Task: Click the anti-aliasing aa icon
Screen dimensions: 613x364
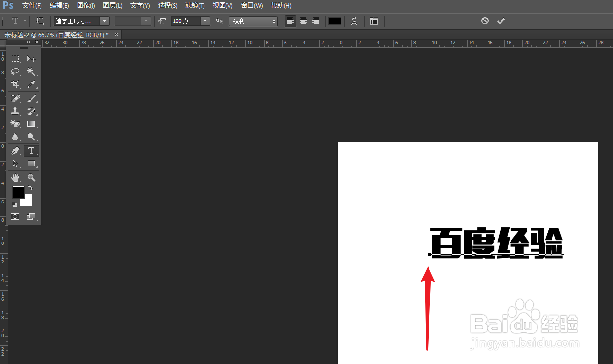Action: point(220,21)
